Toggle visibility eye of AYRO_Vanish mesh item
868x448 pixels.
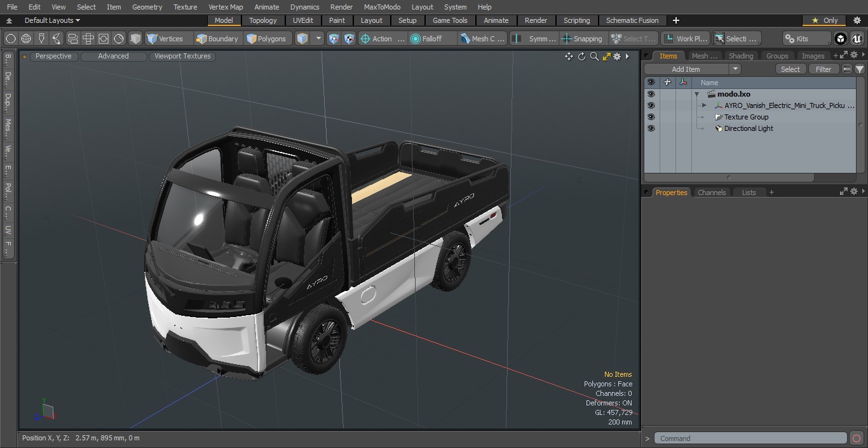coord(651,105)
